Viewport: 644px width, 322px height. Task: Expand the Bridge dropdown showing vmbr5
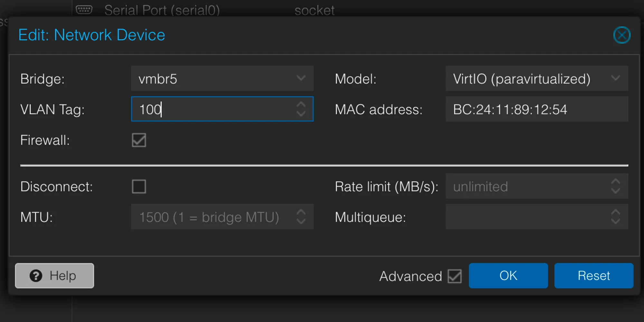[301, 78]
